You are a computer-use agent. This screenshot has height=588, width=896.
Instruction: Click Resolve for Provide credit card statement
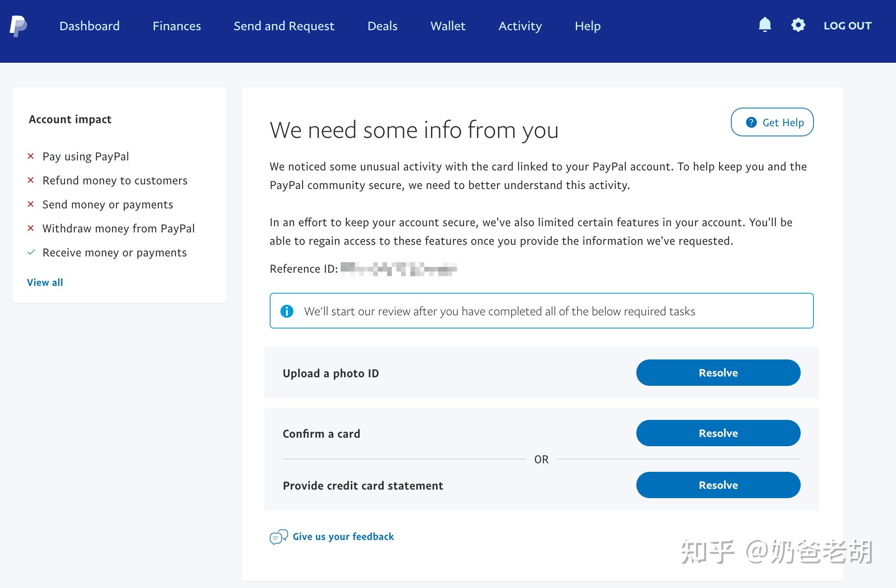coord(718,485)
